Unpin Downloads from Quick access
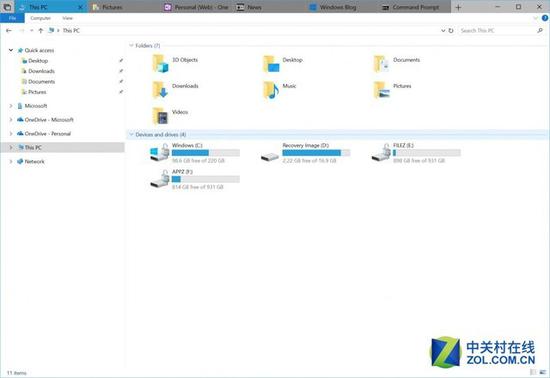 [x=121, y=71]
